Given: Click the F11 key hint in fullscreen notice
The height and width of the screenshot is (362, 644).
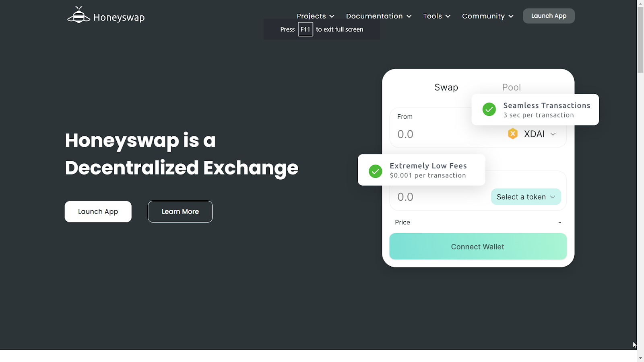Looking at the screenshot, I should tap(305, 29).
